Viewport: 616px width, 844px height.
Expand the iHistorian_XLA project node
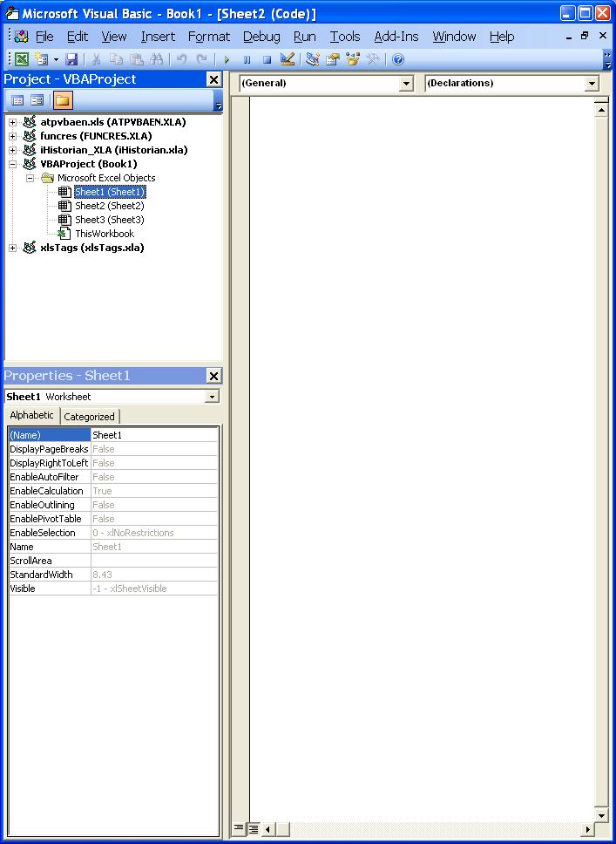point(13,151)
